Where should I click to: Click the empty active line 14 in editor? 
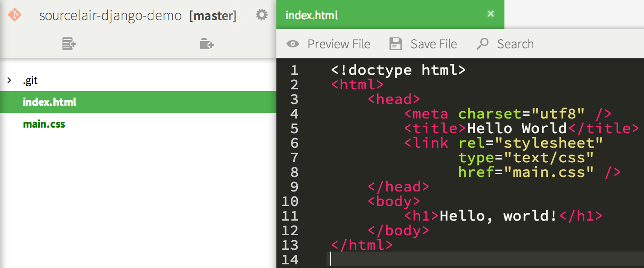[x=486, y=259]
